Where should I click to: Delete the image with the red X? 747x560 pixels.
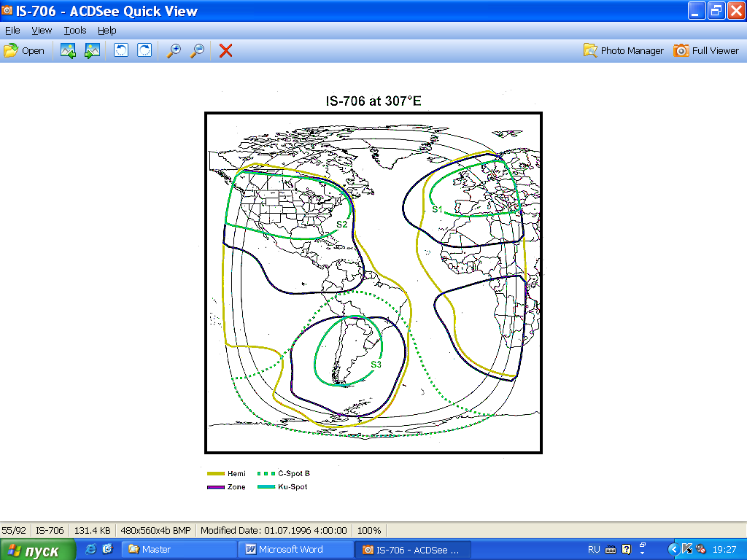coord(226,50)
